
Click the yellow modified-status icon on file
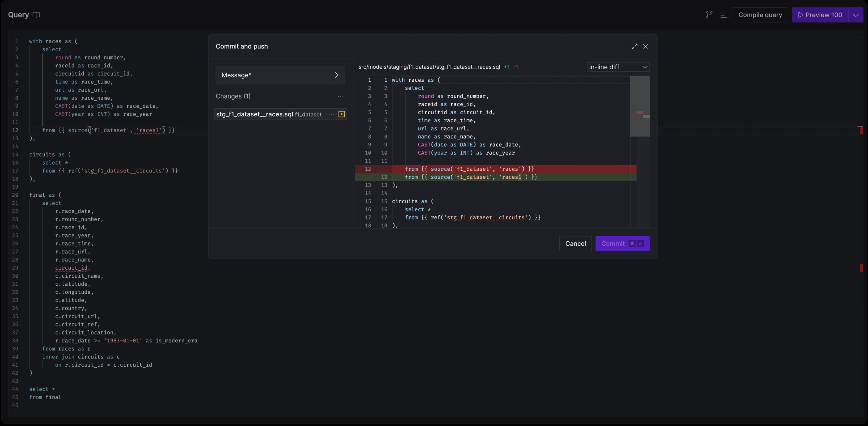pyautogui.click(x=341, y=114)
